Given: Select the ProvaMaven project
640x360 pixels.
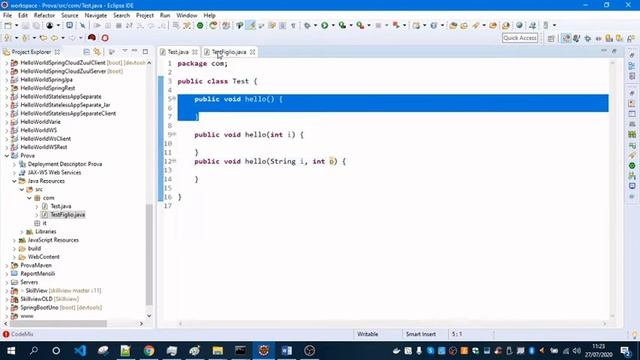Looking at the screenshot, I should (36, 265).
